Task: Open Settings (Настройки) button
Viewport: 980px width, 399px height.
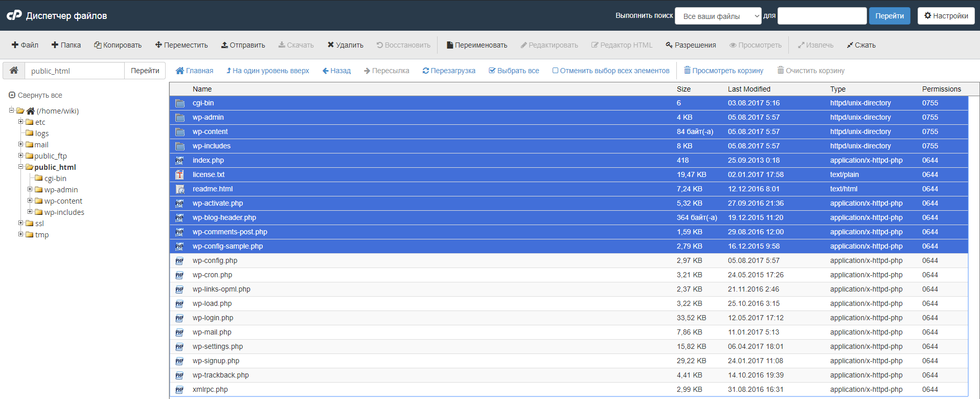Action: (946, 16)
